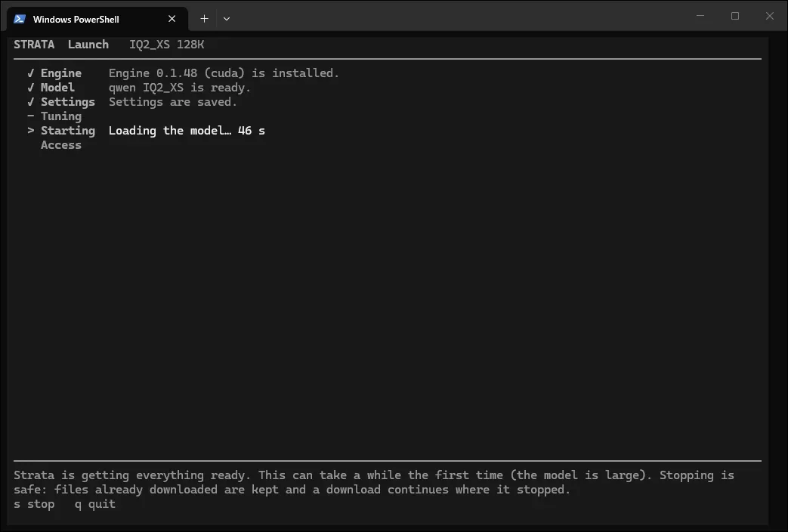Close the Windows PowerShell tab
Viewport: 788px width, 532px height.
click(x=172, y=19)
